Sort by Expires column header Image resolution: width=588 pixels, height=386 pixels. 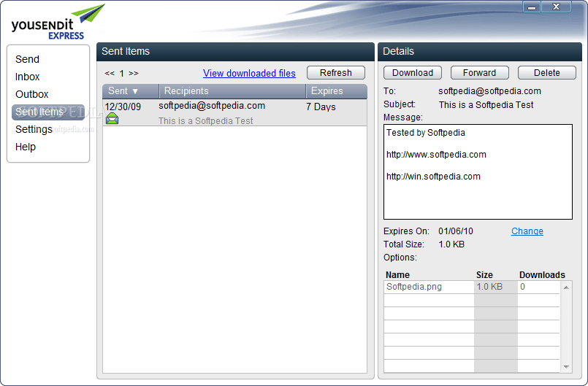(x=337, y=91)
